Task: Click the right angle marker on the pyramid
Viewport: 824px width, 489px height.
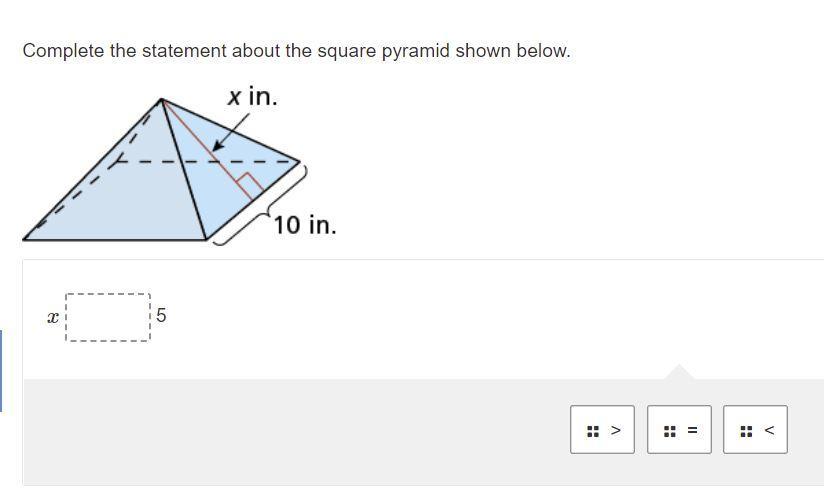Action: pos(250,184)
